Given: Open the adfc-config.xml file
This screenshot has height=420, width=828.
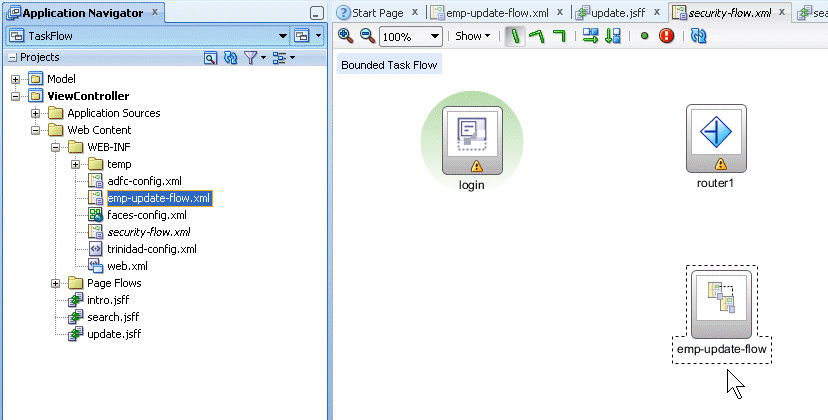Looking at the screenshot, I should click(x=144, y=181).
